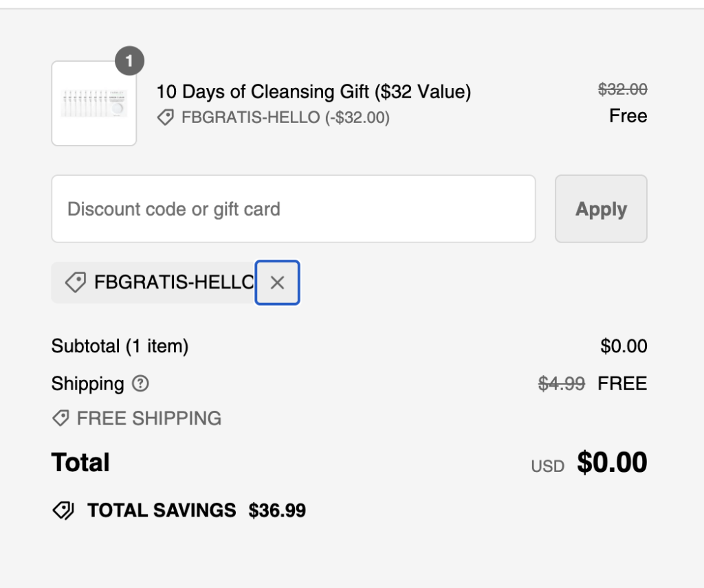Click the FBGRATIS-HELLO applied code chip label

173,282
